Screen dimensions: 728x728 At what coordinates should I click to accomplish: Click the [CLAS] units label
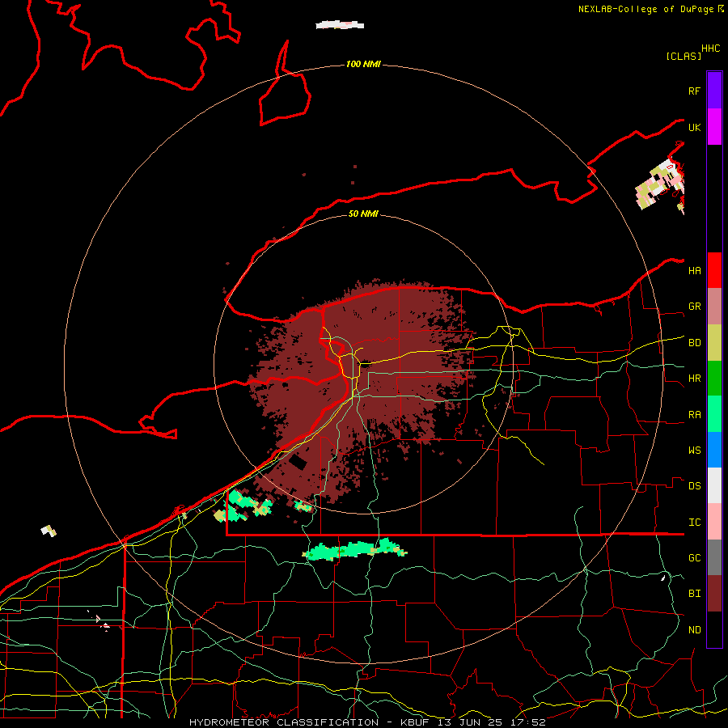tap(684, 56)
